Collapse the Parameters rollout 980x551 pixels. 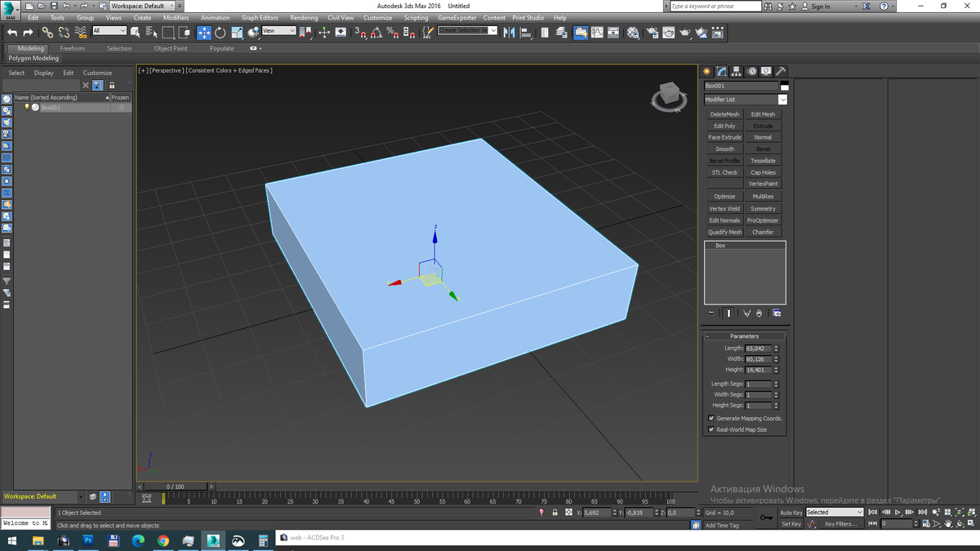744,336
